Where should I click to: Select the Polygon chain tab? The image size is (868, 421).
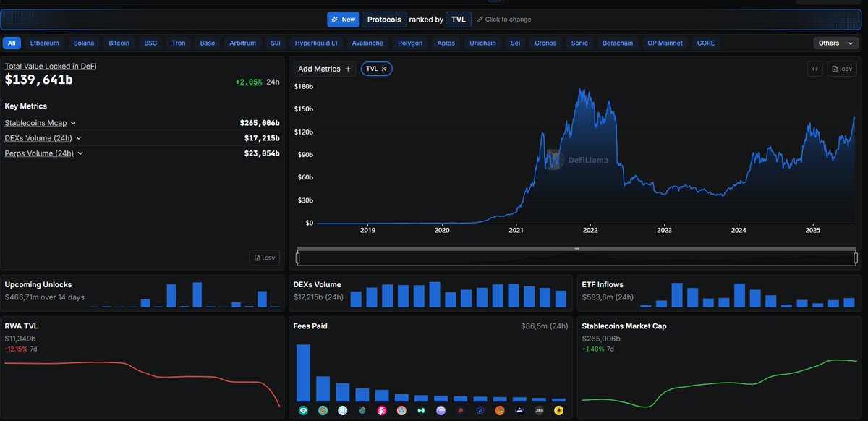[410, 43]
